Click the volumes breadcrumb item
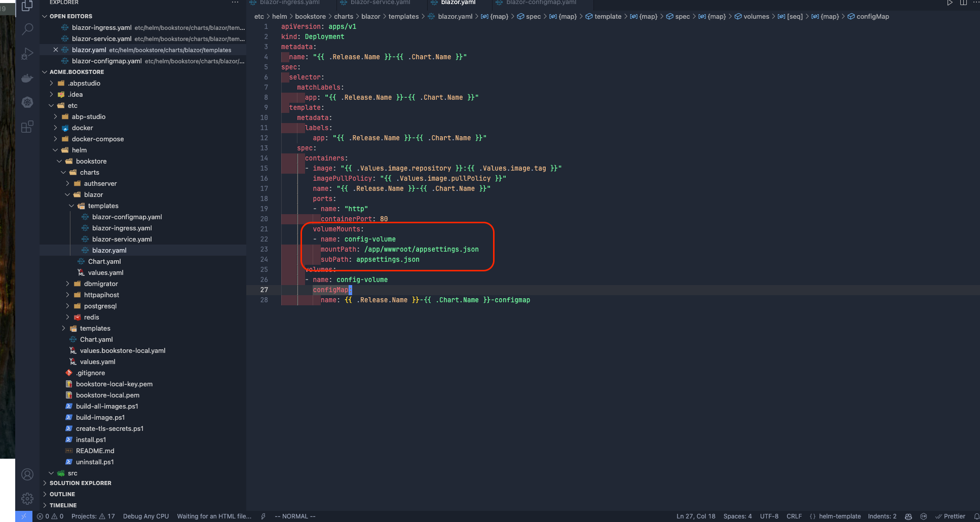 pos(756,17)
